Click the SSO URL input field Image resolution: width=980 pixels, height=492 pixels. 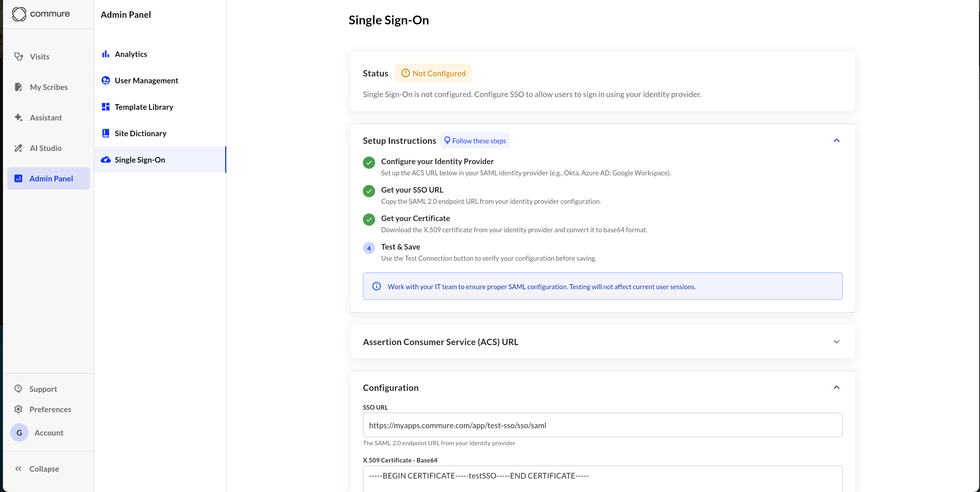pyautogui.click(x=602, y=425)
